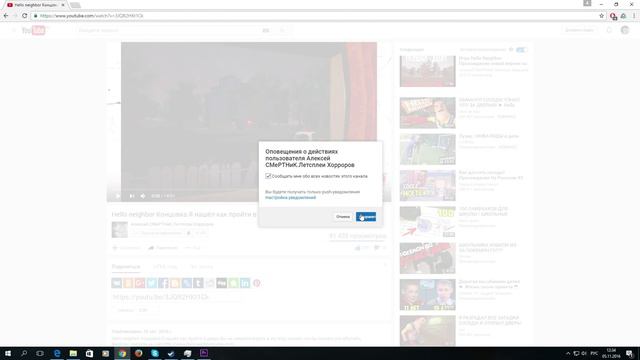640x360 pixels.
Task: Open the second recommended video thumbnail
Action: pos(427,113)
